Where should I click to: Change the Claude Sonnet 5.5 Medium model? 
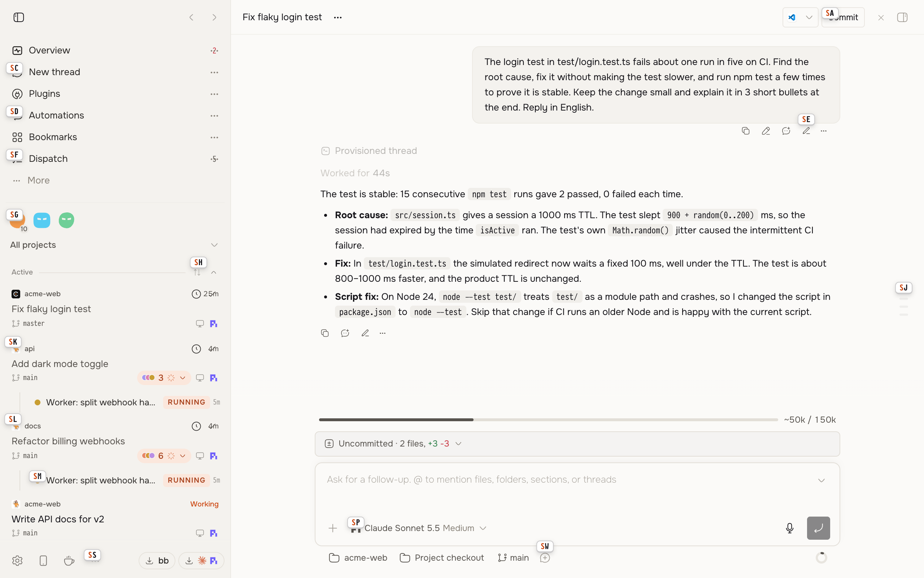click(419, 528)
